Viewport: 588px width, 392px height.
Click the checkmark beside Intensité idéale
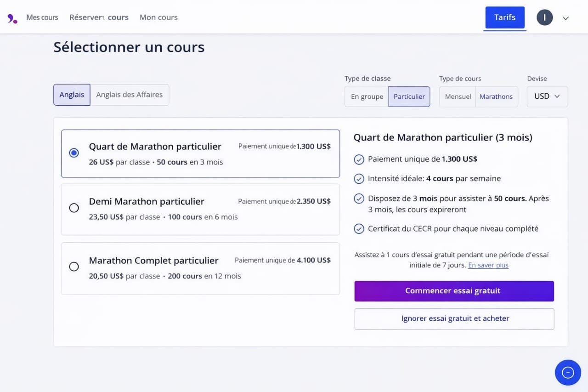coord(359,179)
